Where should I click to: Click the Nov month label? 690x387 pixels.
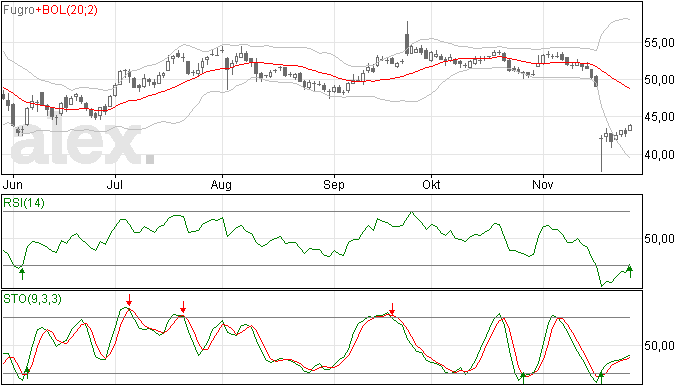543,184
